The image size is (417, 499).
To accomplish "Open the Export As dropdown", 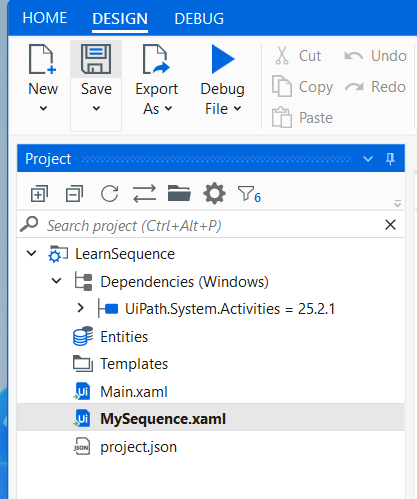I will 157,99.
